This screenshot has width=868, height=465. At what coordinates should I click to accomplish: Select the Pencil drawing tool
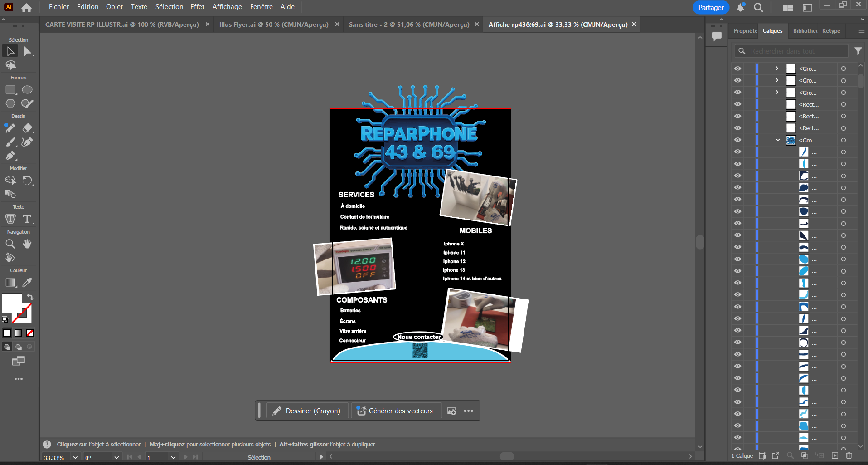[x=10, y=128]
